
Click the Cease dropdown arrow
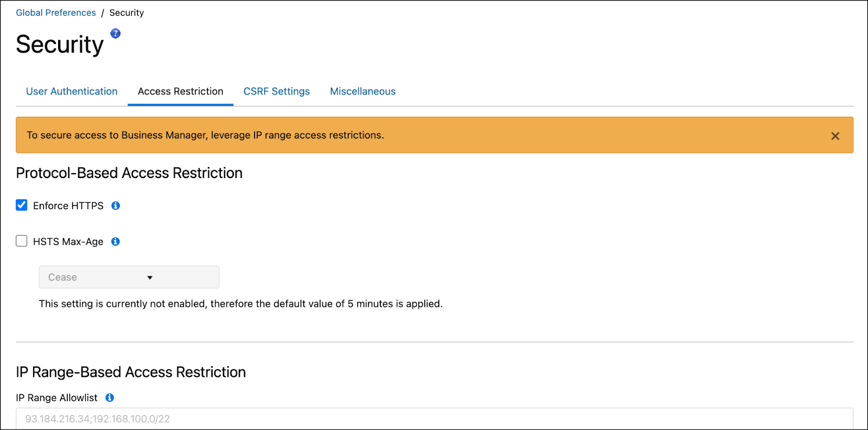[150, 277]
